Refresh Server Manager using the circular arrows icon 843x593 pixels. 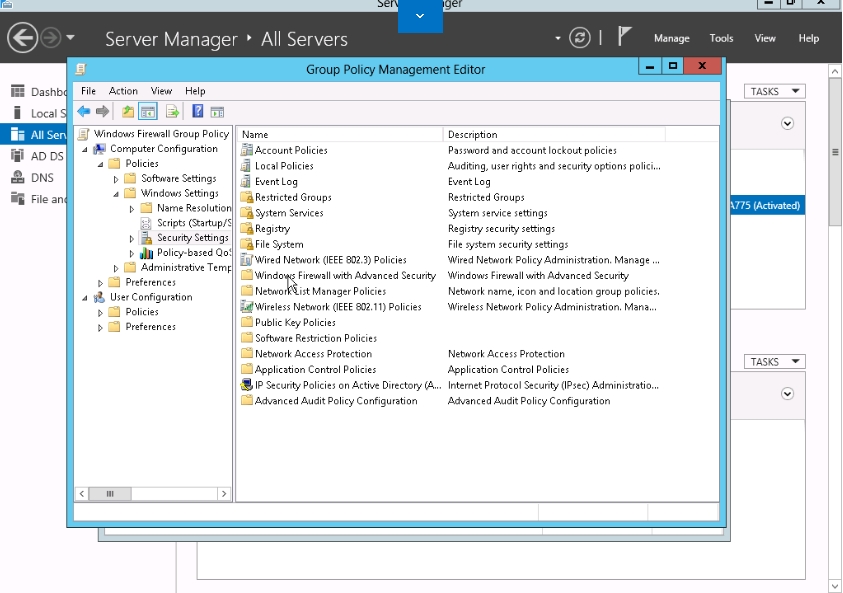click(x=580, y=38)
